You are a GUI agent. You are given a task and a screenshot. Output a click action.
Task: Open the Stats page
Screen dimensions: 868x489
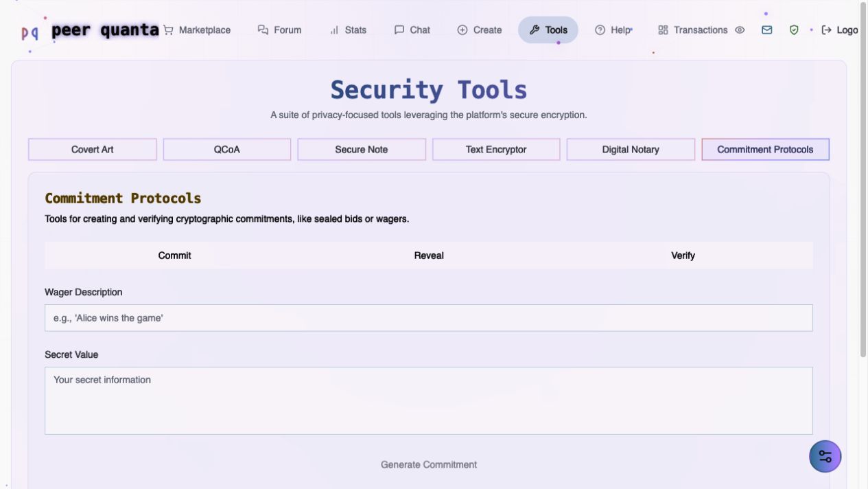pos(348,30)
